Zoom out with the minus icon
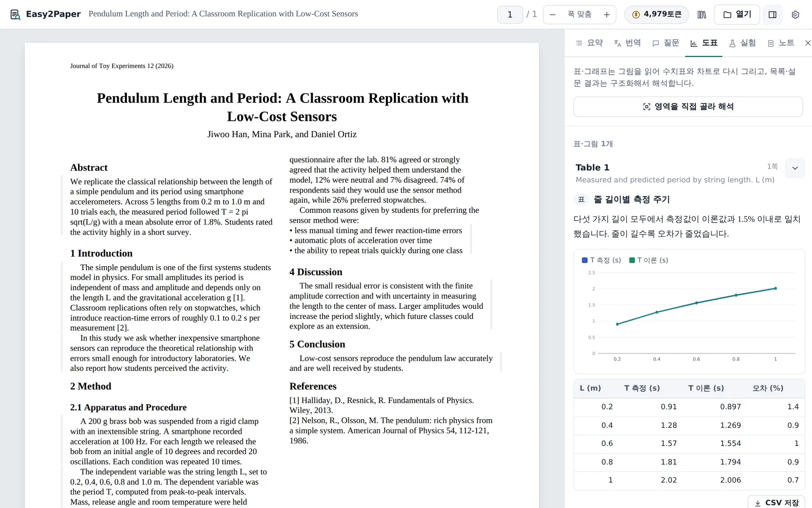Viewport: 812px width, 508px height. [x=553, y=15]
